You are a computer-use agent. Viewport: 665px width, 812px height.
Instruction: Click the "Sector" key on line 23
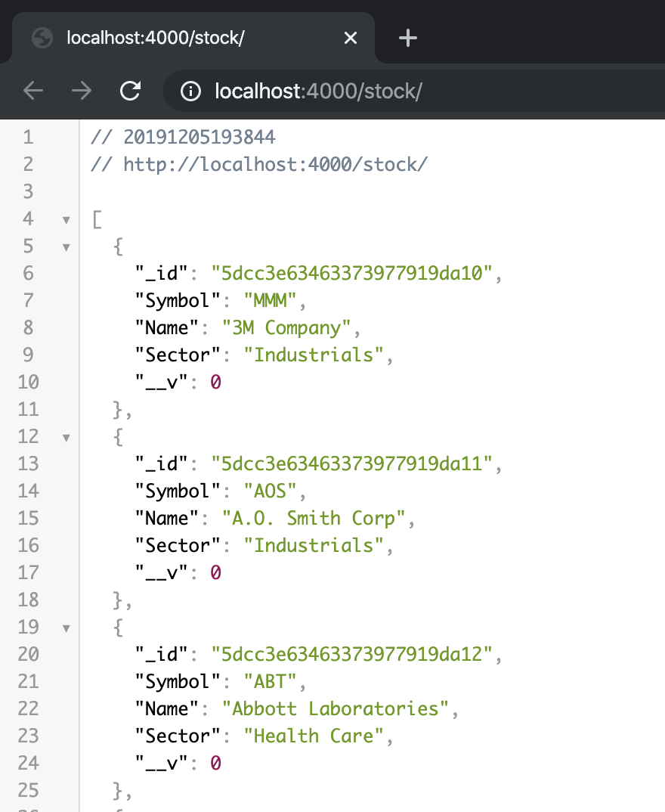(x=178, y=736)
